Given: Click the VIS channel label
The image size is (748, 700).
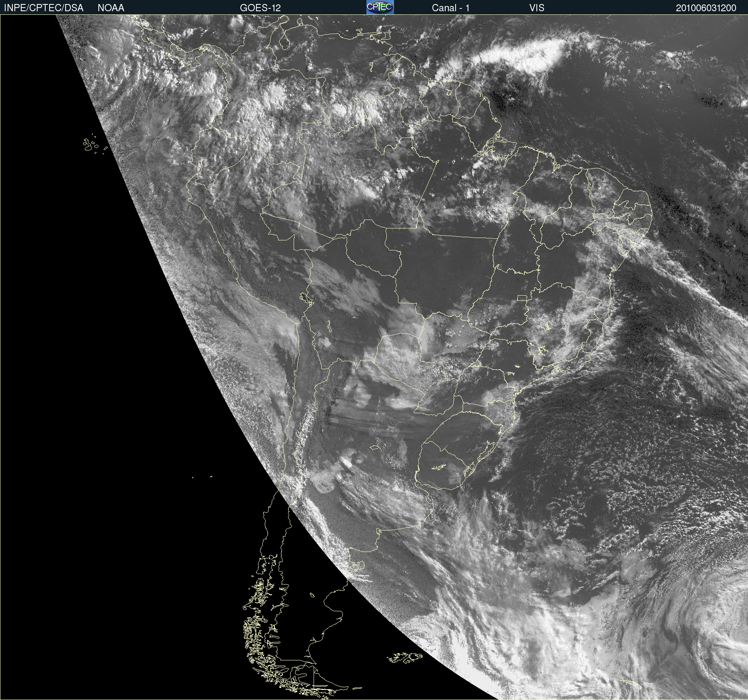Looking at the screenshot, I should point(537,8).
